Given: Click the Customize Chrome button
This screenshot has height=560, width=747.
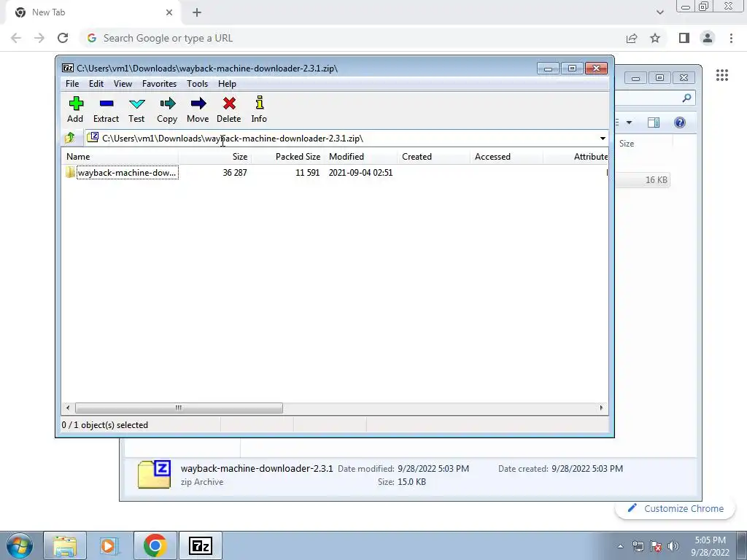Looking at the screenshot, I should 676,508.
